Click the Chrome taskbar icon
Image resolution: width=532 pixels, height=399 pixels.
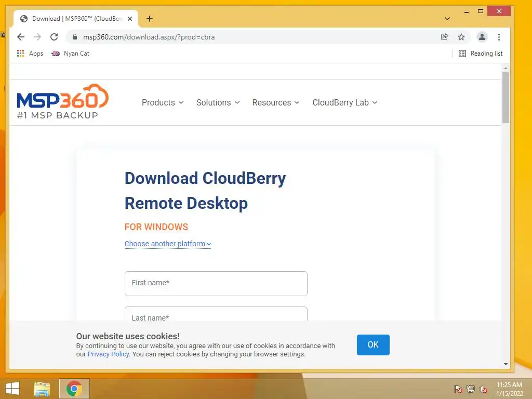point(74,389)
